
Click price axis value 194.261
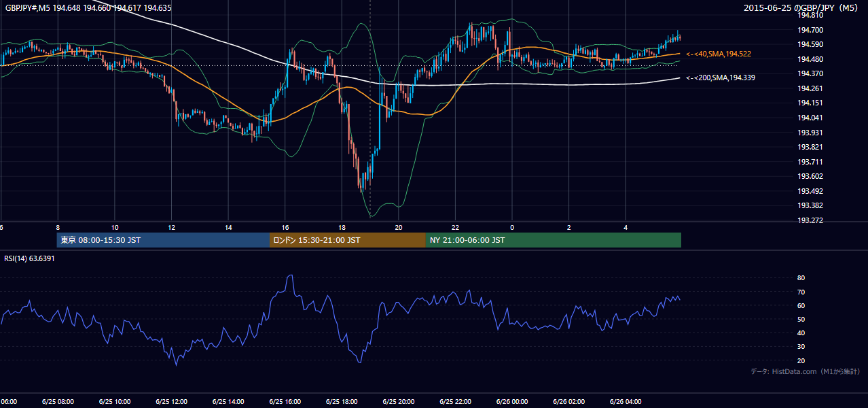pyautogui.click(x=810, y=88)
